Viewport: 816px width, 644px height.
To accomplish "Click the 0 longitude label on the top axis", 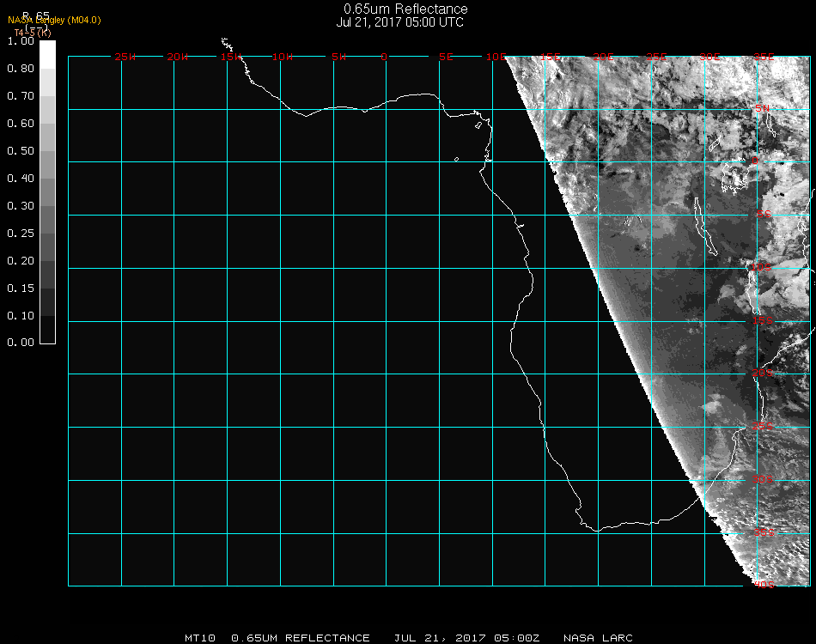I will [x=384, y=57].
